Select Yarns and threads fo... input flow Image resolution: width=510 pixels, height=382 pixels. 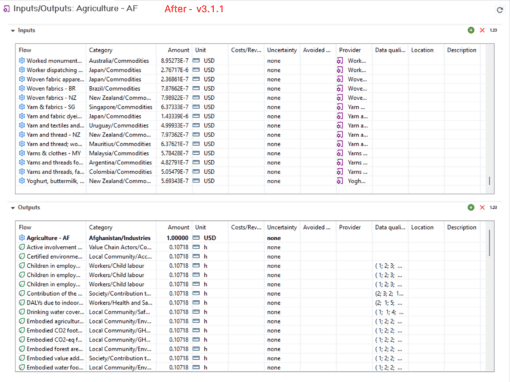(55, 163)
